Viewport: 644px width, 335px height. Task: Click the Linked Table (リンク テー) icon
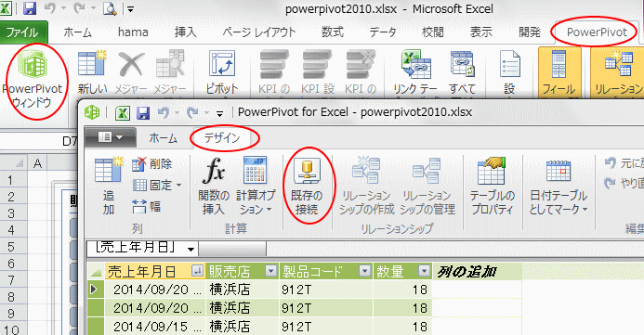click(415, 71)
